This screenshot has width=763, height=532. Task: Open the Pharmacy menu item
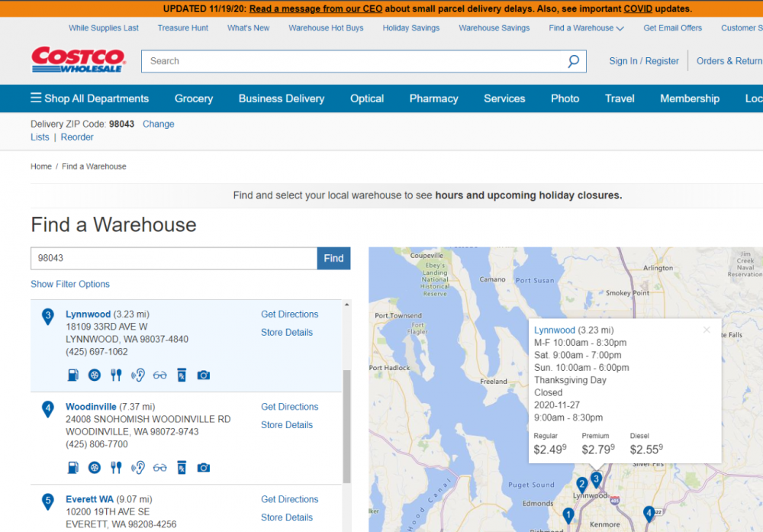[x=433, y=98]
